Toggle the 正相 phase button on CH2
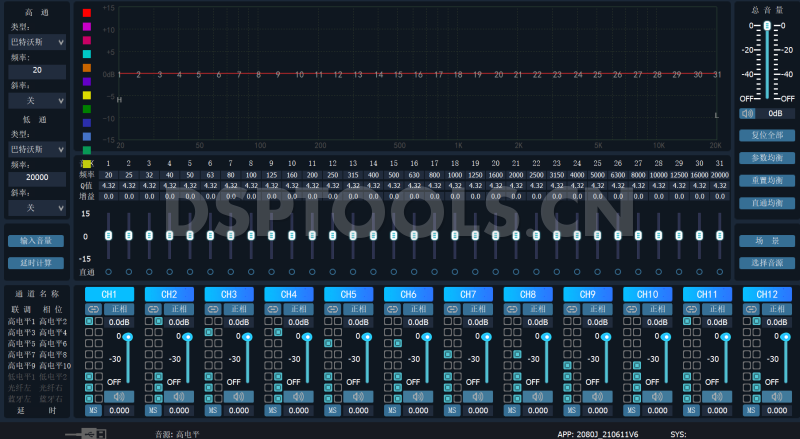 [179, 309]
